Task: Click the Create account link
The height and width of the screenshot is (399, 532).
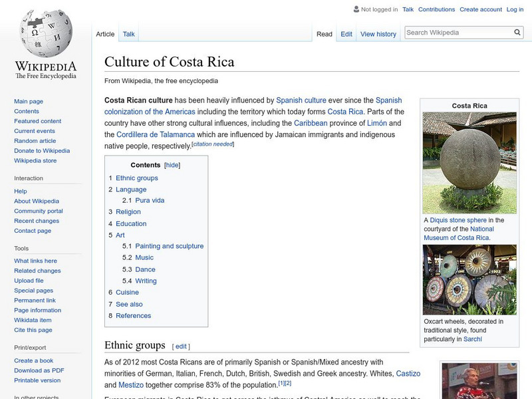Action: tap(480, 9)
